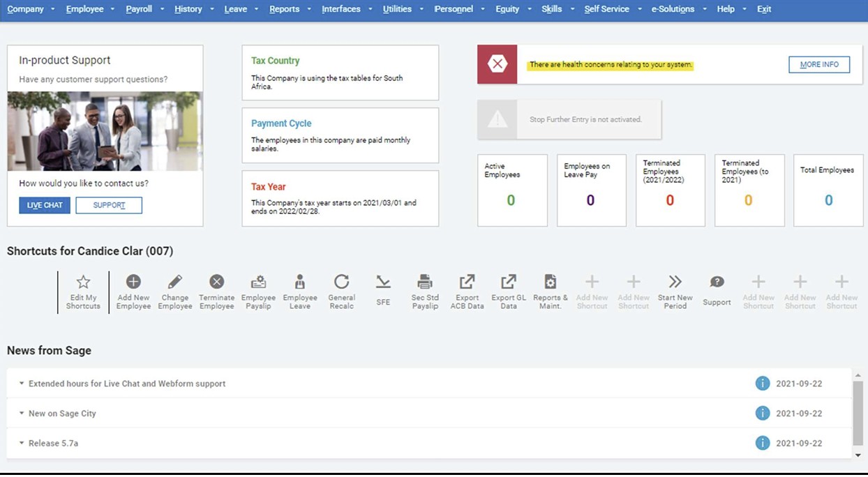The image size is (868, 477).
Task: Expand Extended hours for Live Chat news item
Action: 126,384
